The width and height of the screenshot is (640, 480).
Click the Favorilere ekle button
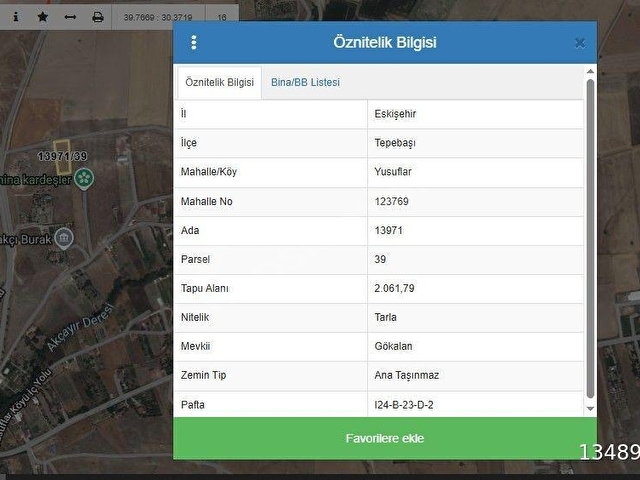(385, 438)
